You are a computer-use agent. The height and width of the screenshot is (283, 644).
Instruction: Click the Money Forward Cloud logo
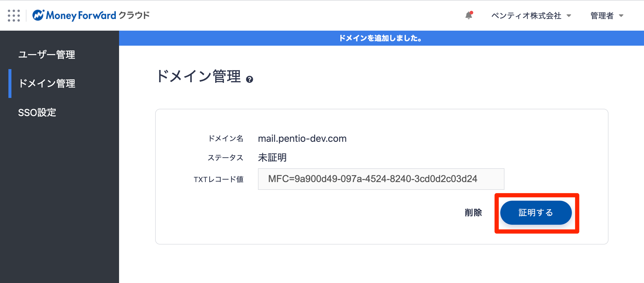point(91,15)
